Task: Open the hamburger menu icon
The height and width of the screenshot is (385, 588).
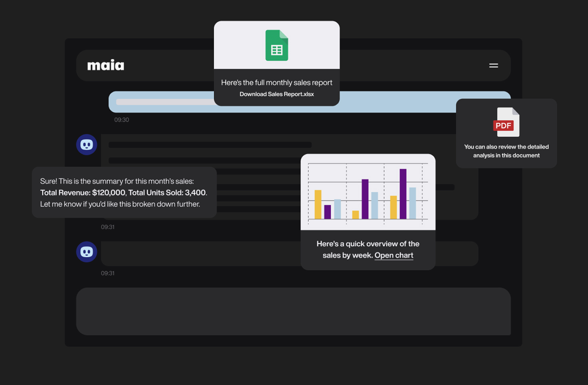Action: 493,65
